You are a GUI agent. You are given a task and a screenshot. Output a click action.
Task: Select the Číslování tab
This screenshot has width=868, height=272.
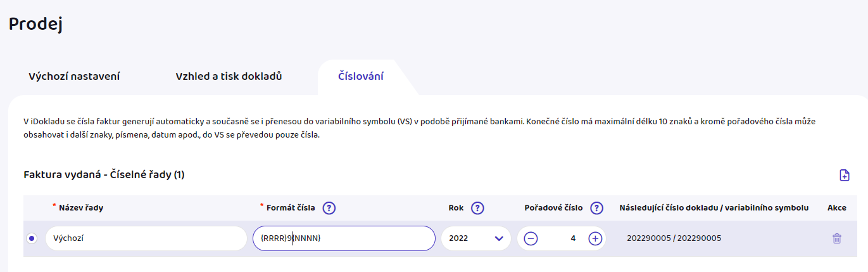click(360, 76)
